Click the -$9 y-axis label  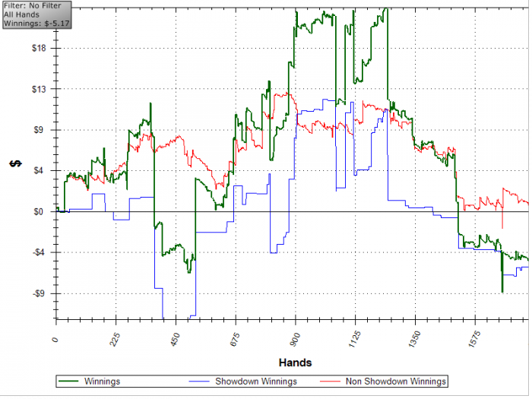40,293
